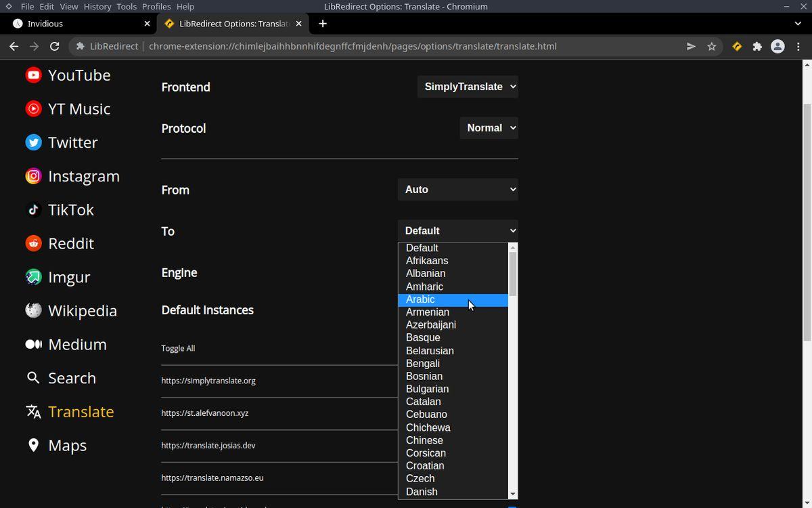Viewport: 812px width, 508px height.
Task: Pick Albanian as target language
Action: click(453, 274)
